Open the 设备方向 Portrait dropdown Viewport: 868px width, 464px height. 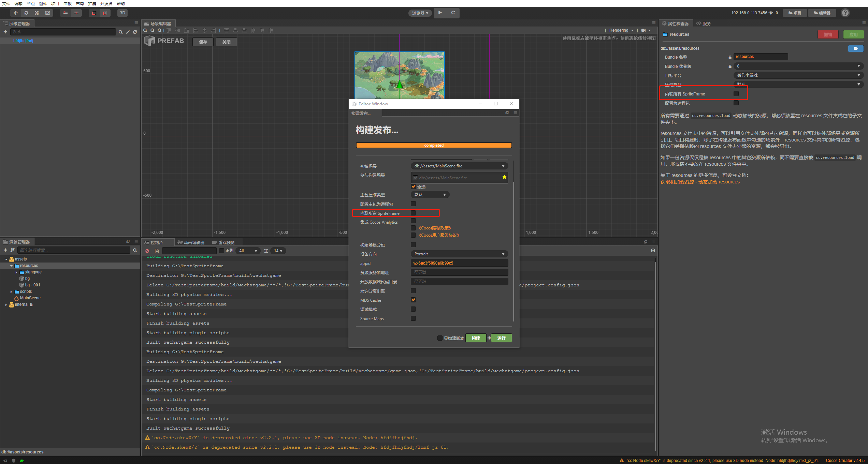[x=459, y=254]
